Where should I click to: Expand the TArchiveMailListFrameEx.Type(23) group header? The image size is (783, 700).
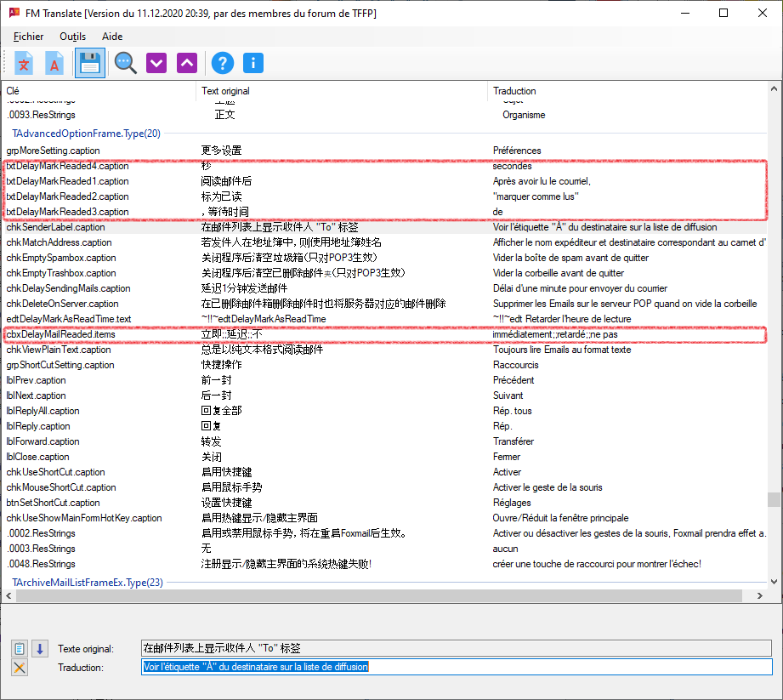coord(87,583)
